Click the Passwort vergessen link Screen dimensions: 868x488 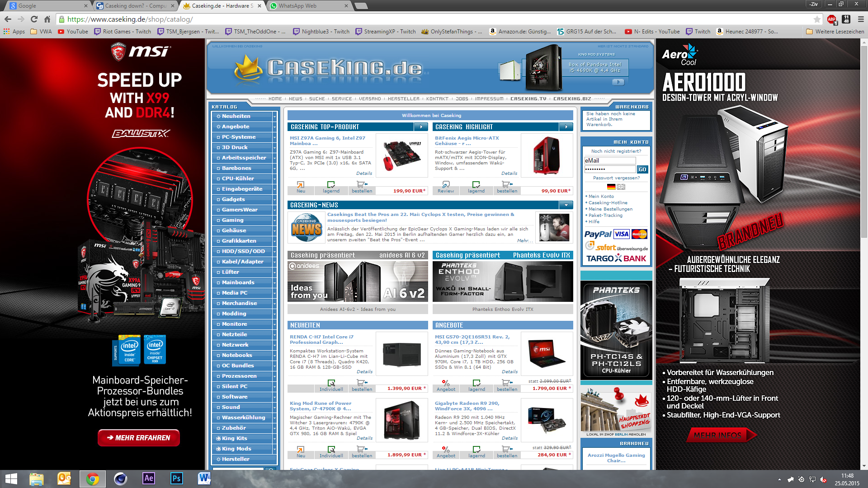pos(616,178)
